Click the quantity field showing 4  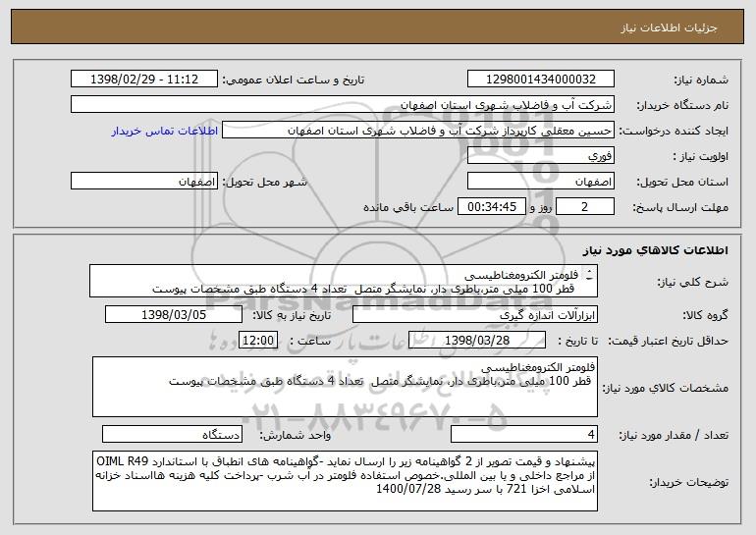(524, 434)
